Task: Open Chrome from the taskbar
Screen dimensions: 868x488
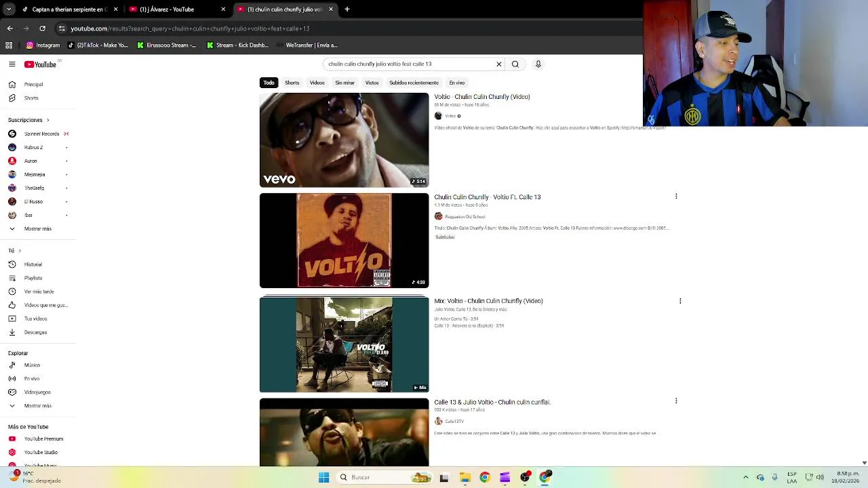Action: (484, 477)
